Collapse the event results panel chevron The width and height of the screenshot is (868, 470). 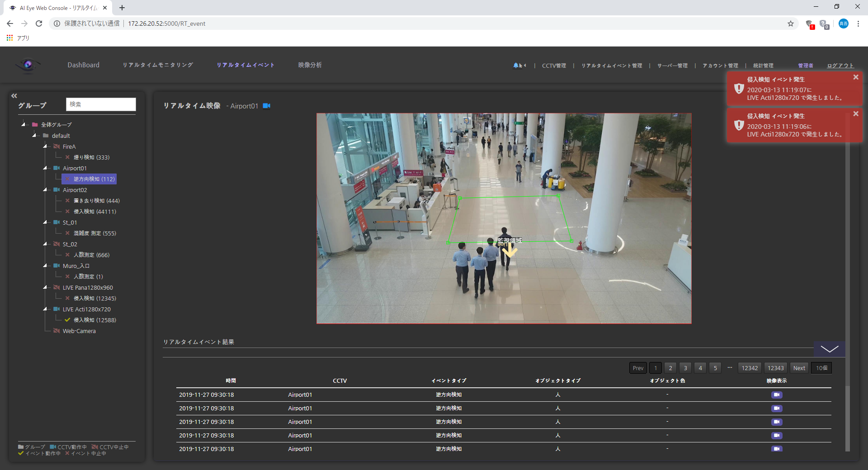coord(829,349)
